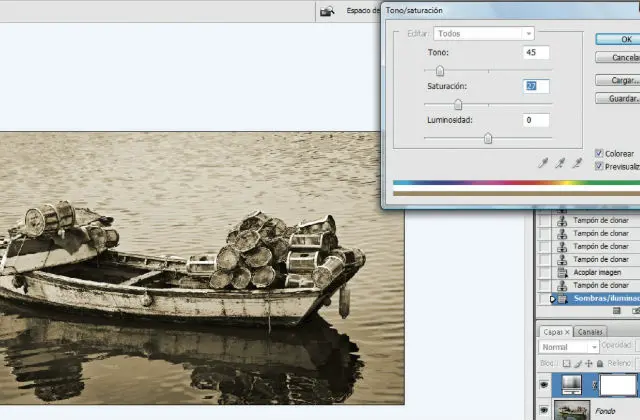640x420 pixels.
Task: Click the Tono value input field
Action: tap(535, 52)
